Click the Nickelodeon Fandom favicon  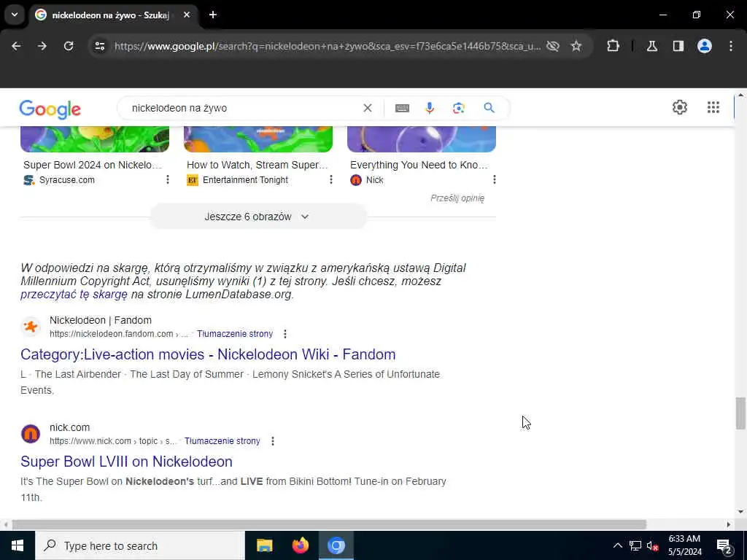point(31,327)
